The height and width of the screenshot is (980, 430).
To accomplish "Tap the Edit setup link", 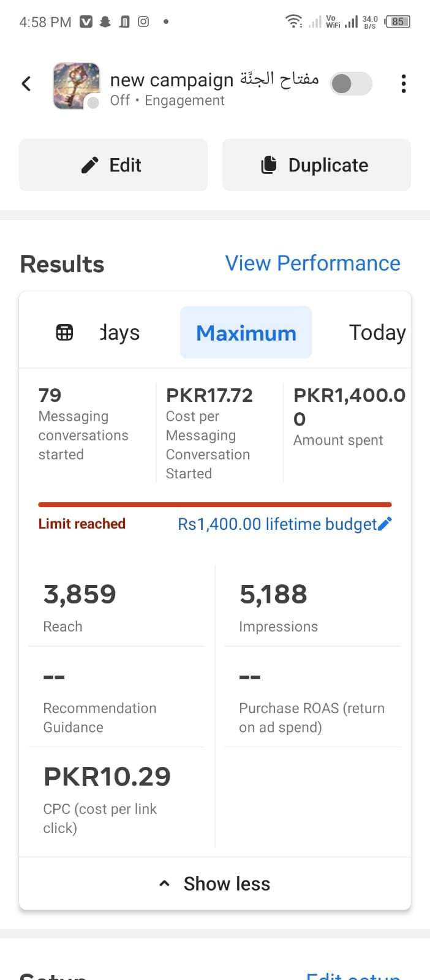I will 353,975.
